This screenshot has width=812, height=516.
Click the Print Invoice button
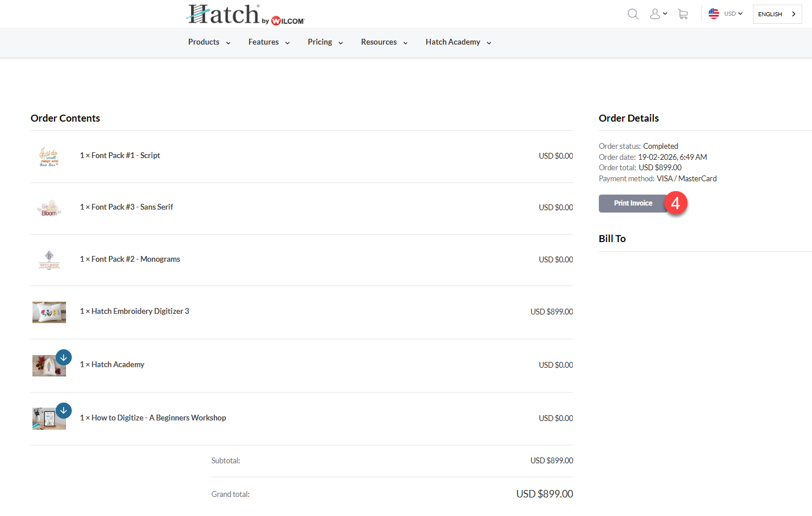click(632, 203)
